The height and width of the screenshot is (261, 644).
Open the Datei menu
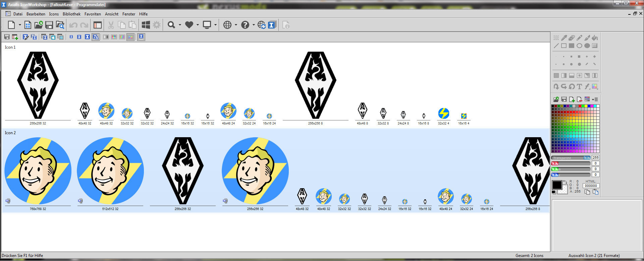[x=18, y=14]
